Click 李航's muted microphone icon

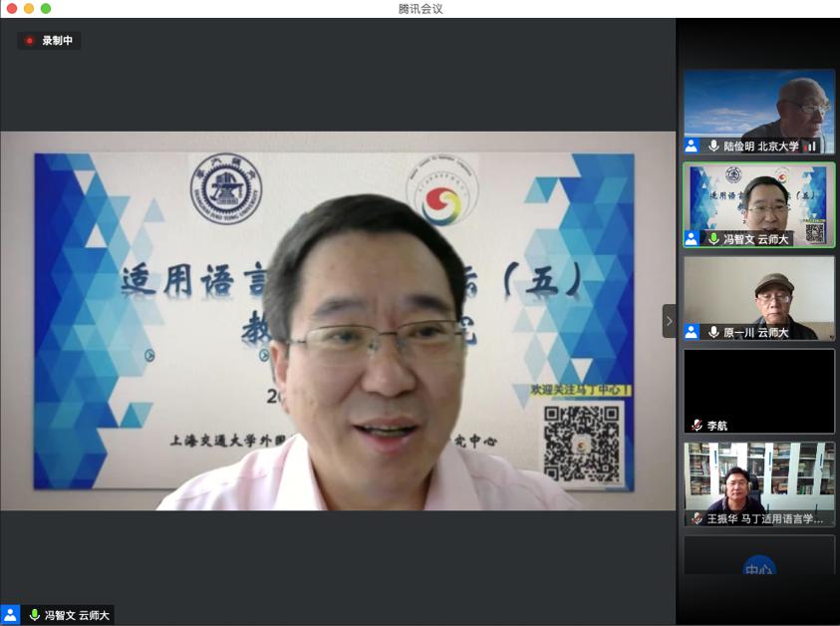pyautogui.click(x=697, y=426)
